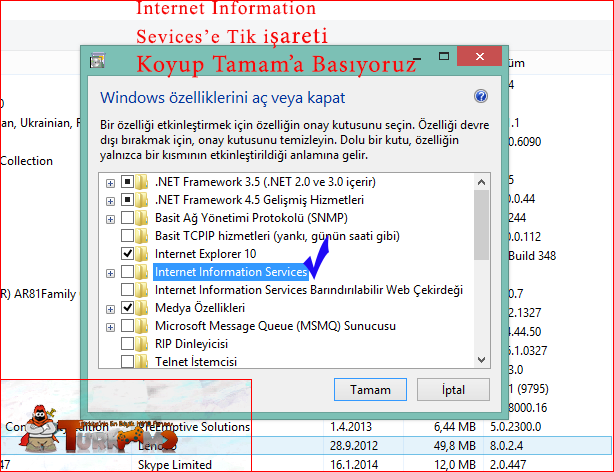
Task: Select RIP Dinleyicisi list item
Action: pos(191,344)
